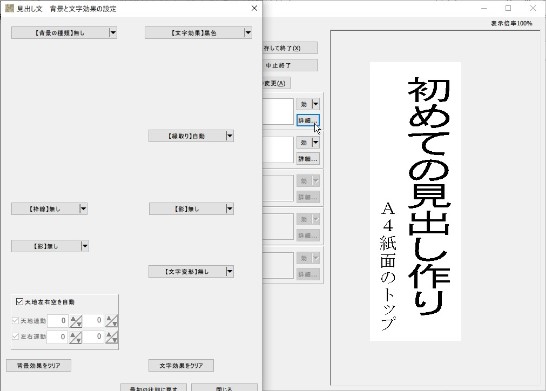Click the 最初の状態に戻す button

point(154,388)
